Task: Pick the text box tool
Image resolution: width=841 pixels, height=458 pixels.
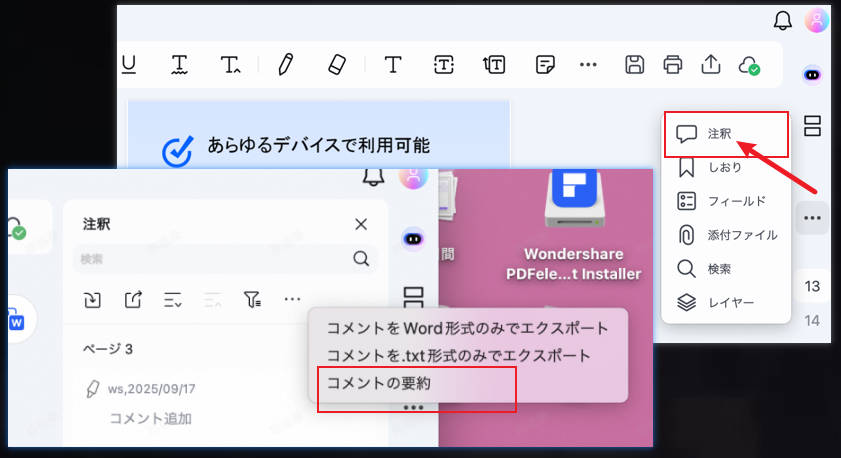Action: pos(443,65)
